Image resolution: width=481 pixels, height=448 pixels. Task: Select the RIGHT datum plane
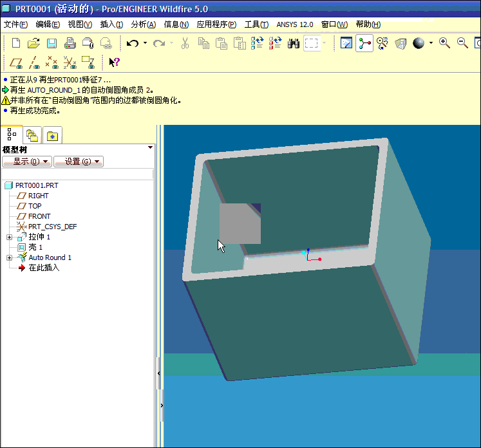pos(39,196)
